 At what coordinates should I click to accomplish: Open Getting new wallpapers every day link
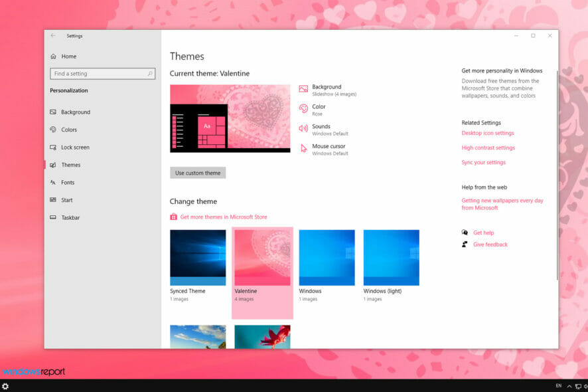coord(502,204)
